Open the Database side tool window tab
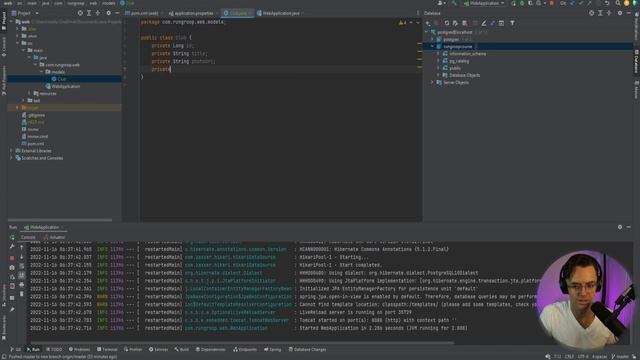This screenshot has height=360, width=640. coord(636,61)
